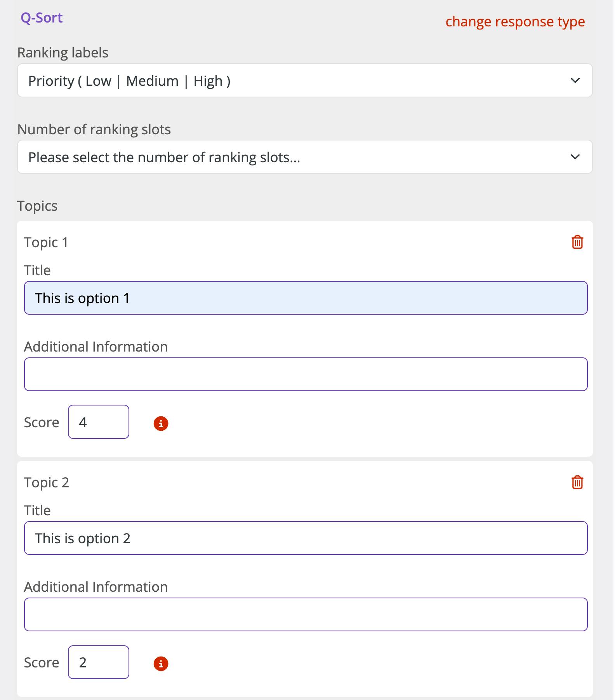The height and width of the screenshot is (700, 615).
Task: Focus the Topic 2 Title field
Action: (x=306, y=538)
